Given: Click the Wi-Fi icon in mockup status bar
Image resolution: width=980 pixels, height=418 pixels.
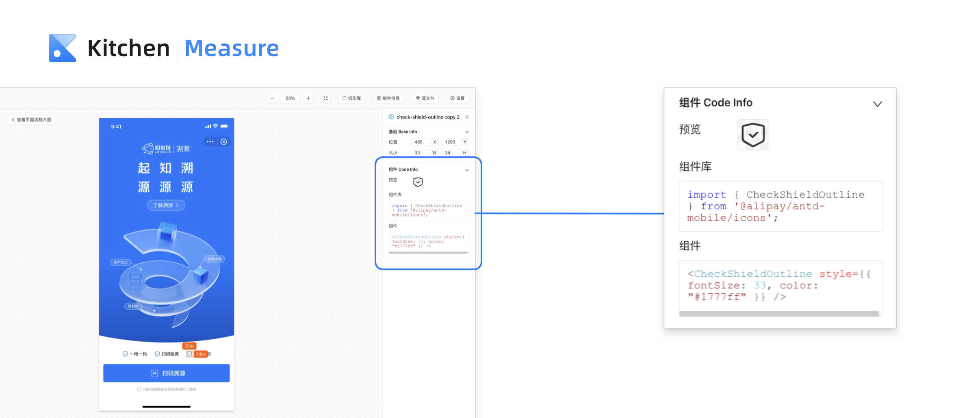Looking at the screenshot, I should point(216,126).
